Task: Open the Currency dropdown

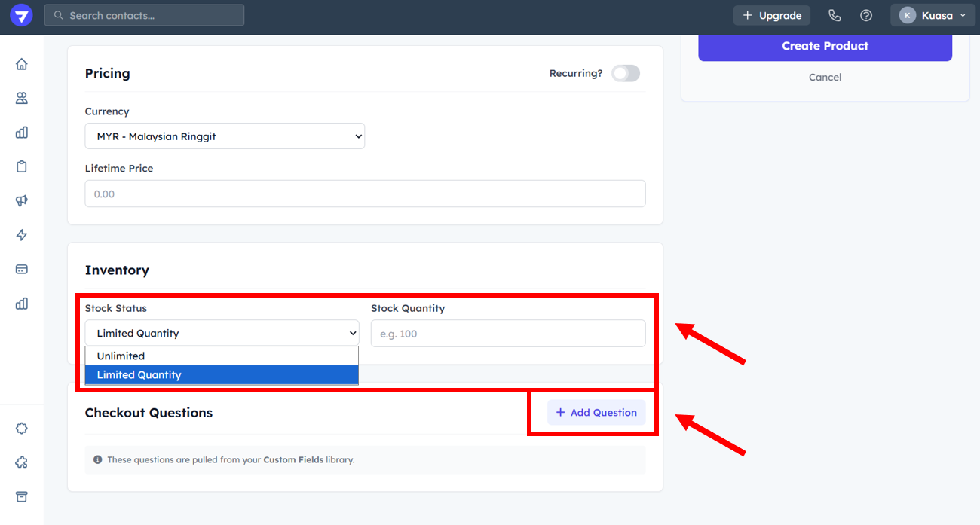Action: (x=225, y=136)
